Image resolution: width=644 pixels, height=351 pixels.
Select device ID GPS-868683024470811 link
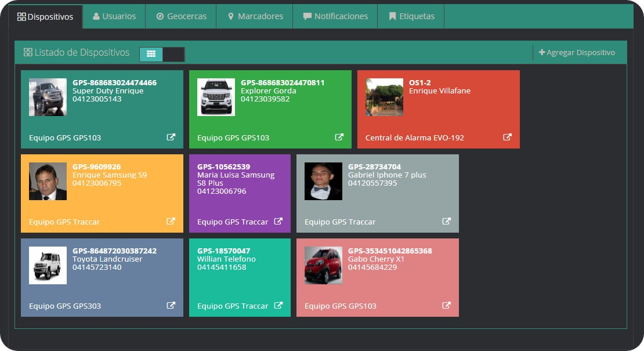coord(283,83)
